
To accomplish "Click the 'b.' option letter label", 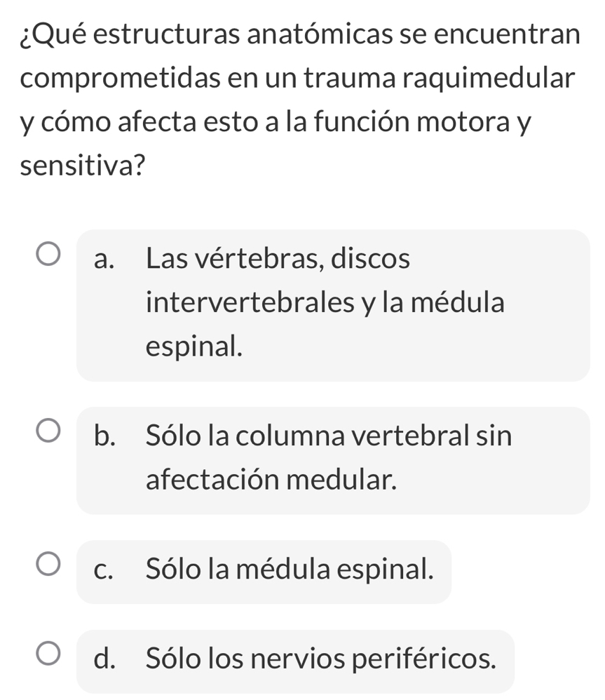I will coord(105,436).
